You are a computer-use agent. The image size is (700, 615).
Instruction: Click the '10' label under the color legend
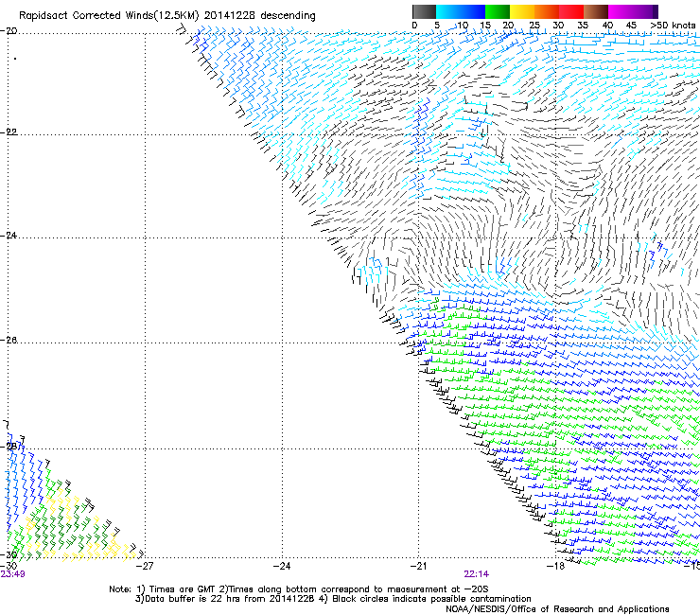click(463, 26)
